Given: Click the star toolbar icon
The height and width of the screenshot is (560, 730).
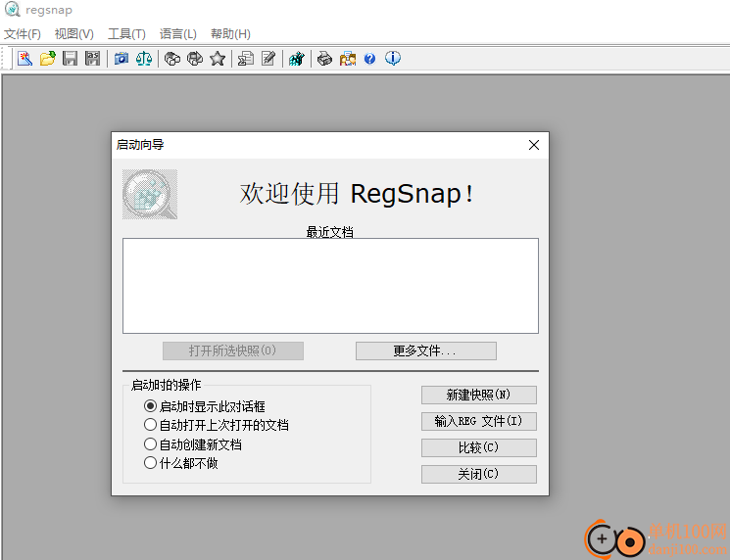Looking at the screenshot, I should click(x=218, y=59).
